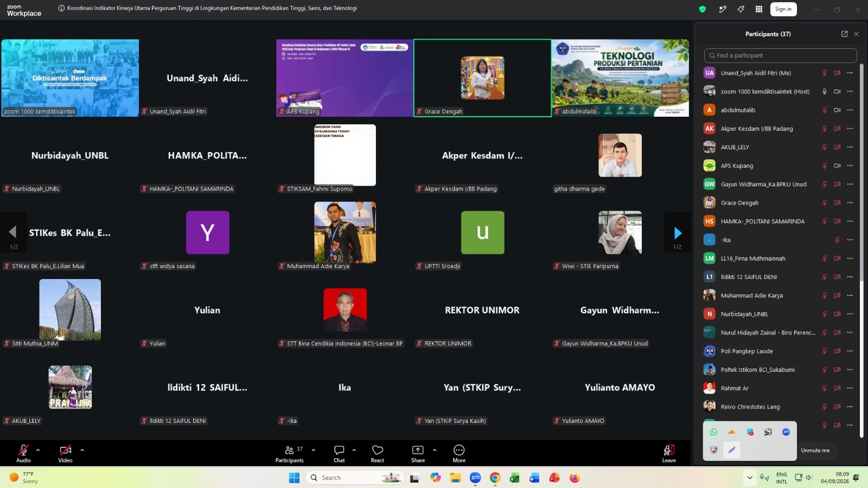This screenshot has height=488, width=868.
Task: Open Google Chrome from the taskbar
Action: pyautogui.click(x=495, y=478)
